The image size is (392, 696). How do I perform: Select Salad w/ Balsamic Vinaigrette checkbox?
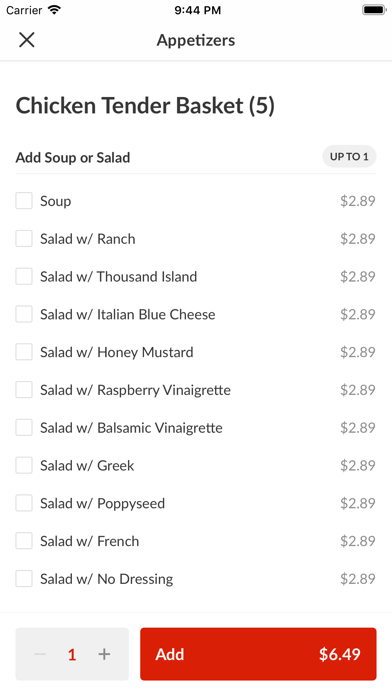[x=24, y=427]
